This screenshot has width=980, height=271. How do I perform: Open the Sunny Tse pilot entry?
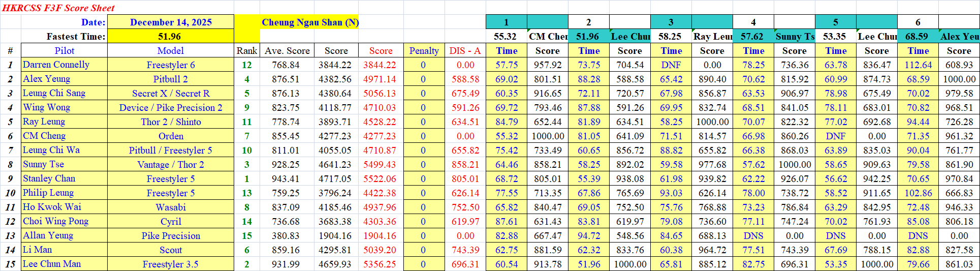coord(43,164)
